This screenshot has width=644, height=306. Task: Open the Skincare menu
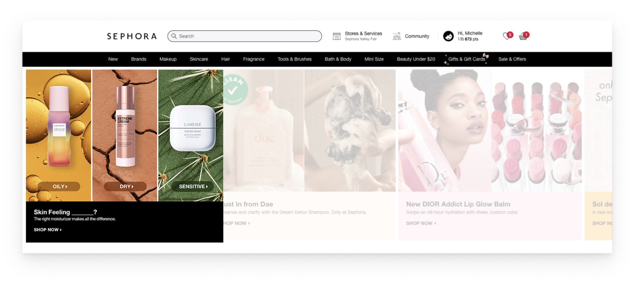pos(199,59)
